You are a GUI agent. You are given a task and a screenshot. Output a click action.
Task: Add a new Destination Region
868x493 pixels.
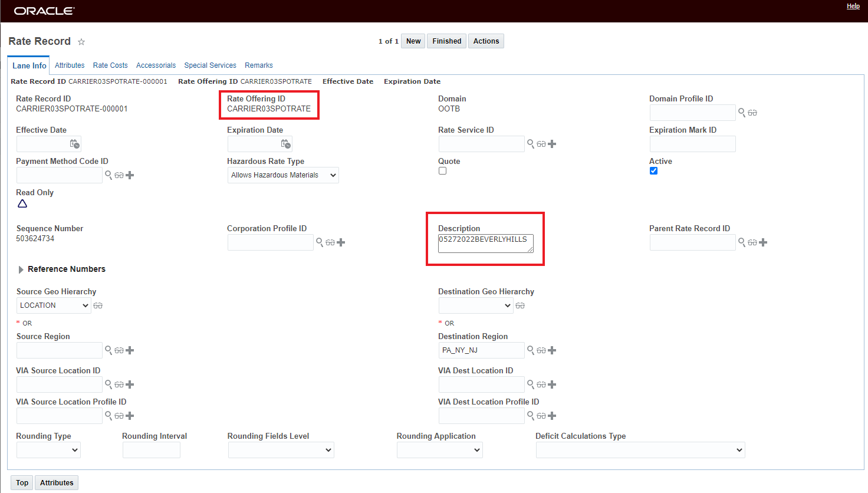pos(552,350)
